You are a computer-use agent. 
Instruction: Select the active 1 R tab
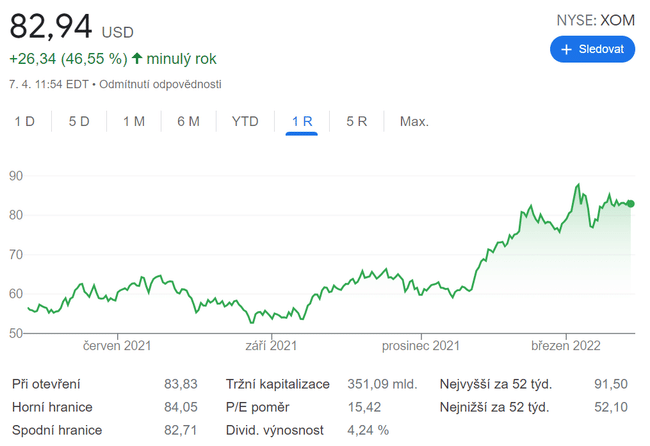click(302, 121)
